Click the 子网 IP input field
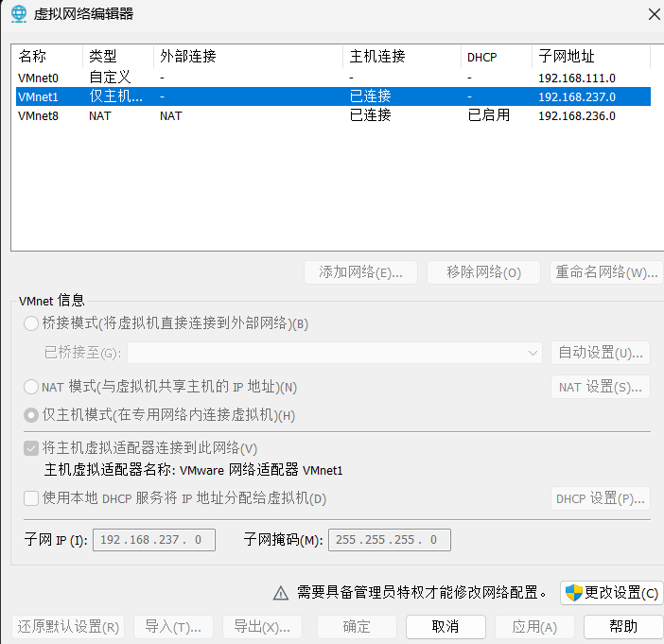The height and width of the screenshot is (644, 664). pyautogui.click(x=154, y=540)
